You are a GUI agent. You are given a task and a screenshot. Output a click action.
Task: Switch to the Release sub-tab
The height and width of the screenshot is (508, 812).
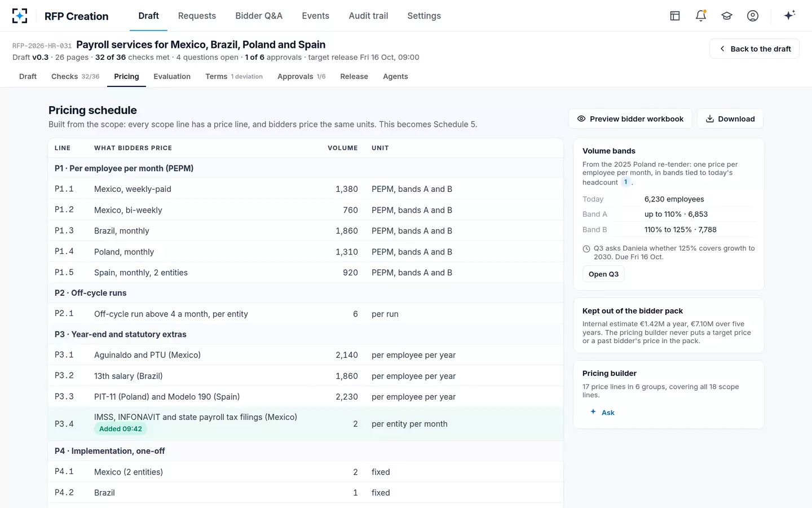click(x=354, y=76)
